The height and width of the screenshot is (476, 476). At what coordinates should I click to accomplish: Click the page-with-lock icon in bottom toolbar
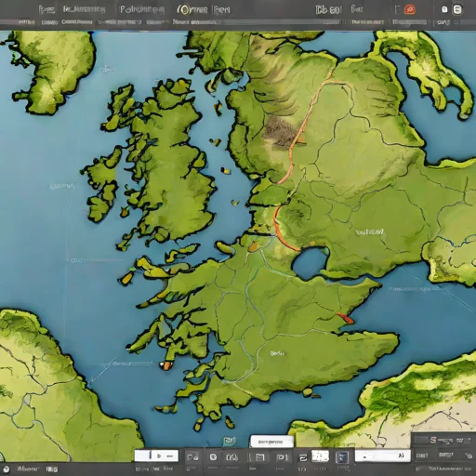click(192, 457)
